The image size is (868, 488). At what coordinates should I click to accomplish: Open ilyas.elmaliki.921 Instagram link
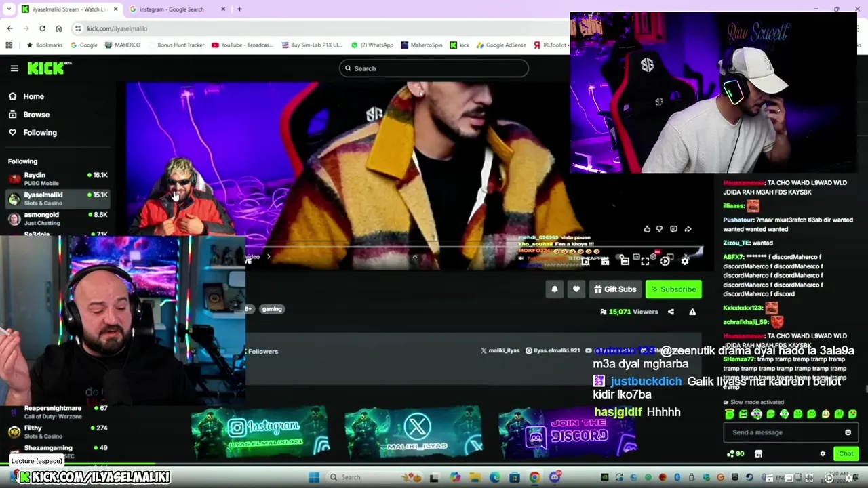[553, 350]
